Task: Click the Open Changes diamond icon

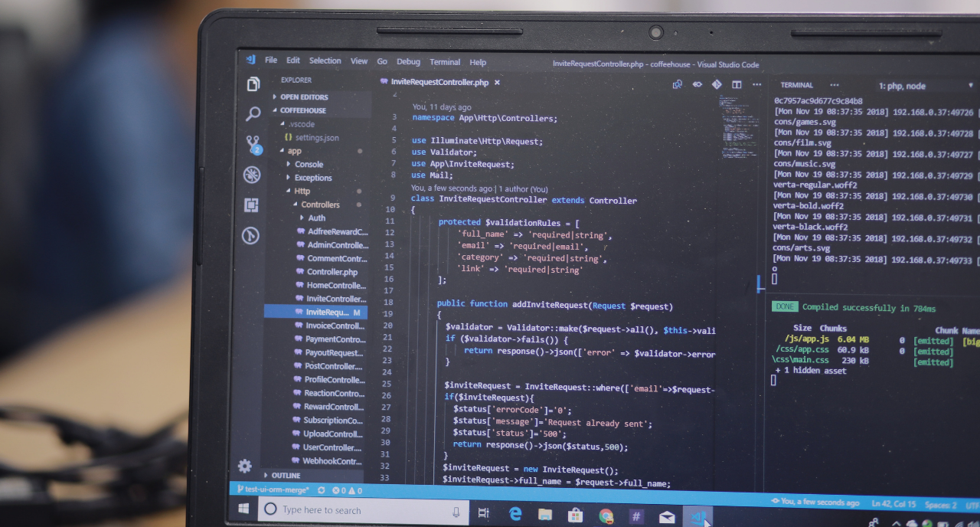Action: 716,85
